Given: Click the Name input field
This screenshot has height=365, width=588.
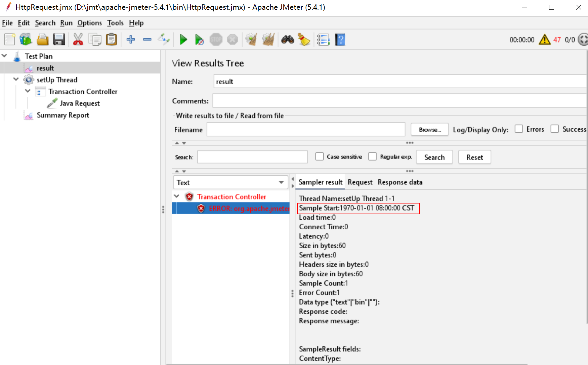Looking at the screenshot, I should [400, 81].
